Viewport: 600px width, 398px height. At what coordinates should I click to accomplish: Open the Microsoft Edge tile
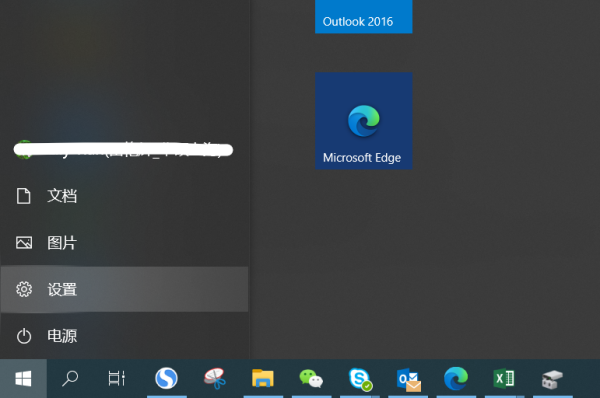click(364, 121)
